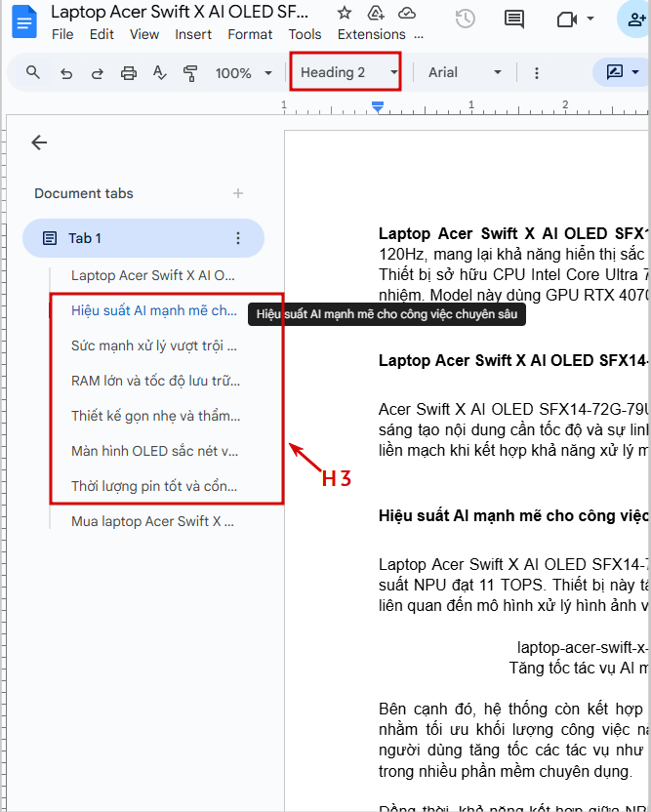
Task: Close the document tabs panel
Action: 39,142
